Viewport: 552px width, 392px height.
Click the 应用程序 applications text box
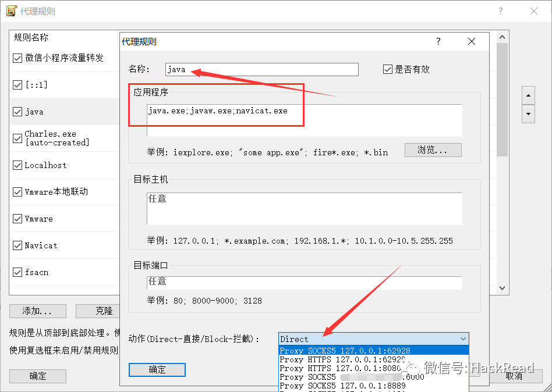tap(305, 120)
